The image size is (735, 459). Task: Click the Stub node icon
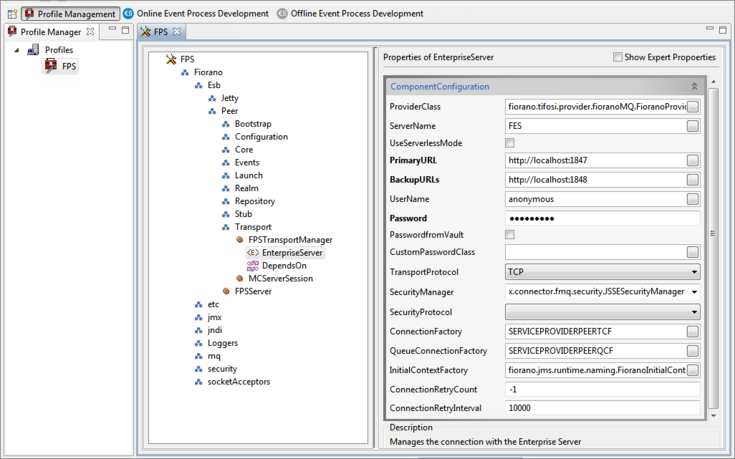(226, 214)
